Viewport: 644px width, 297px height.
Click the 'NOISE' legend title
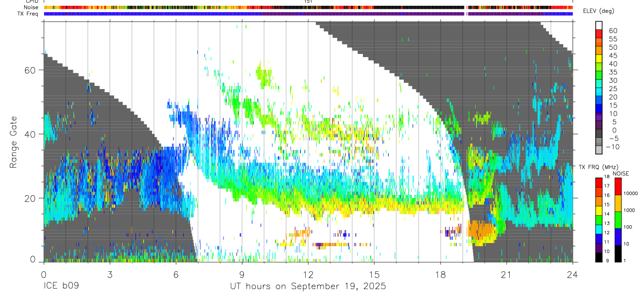click(x=620, y=173)
